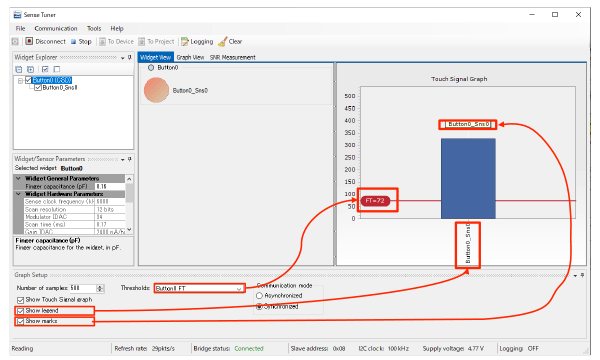
Task: Click the Logging OFF status entry
Action: [519, 349]
